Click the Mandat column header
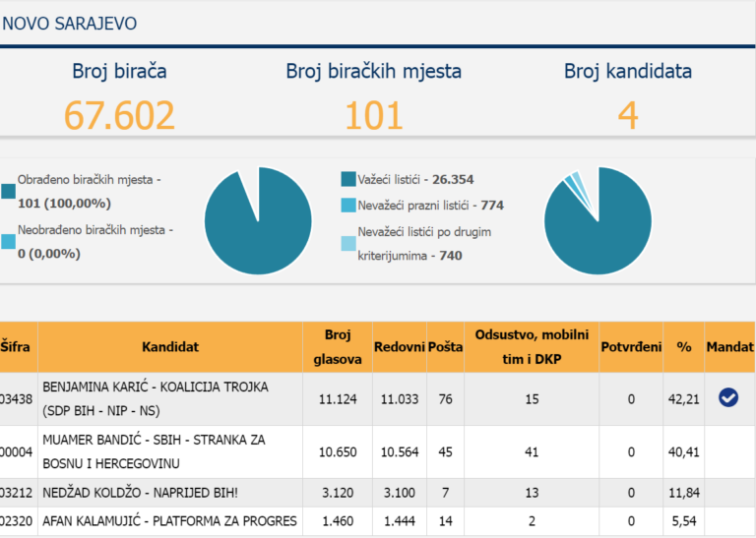 tap(730, 347)
